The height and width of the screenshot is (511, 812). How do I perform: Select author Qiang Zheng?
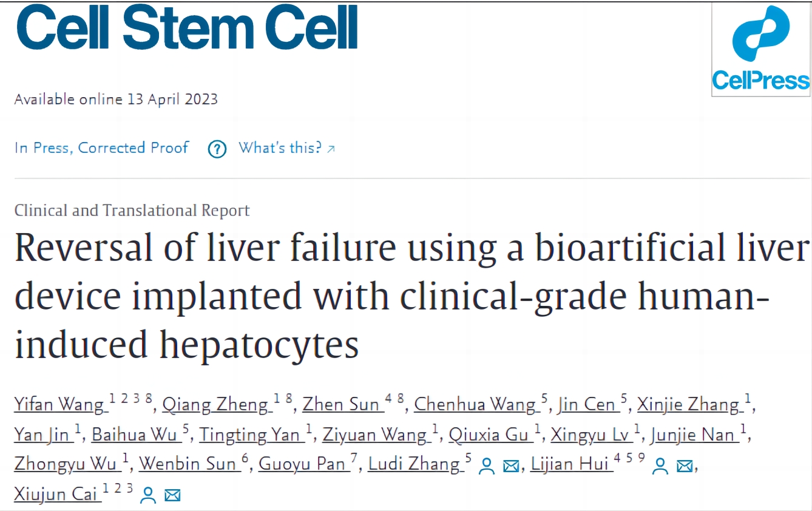pyautogui.click(x=215, y=405)
